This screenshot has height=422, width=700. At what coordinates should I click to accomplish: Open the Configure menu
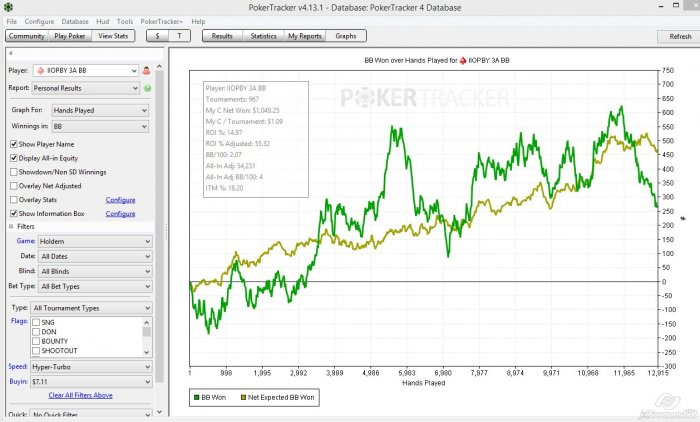coord(39,21)
